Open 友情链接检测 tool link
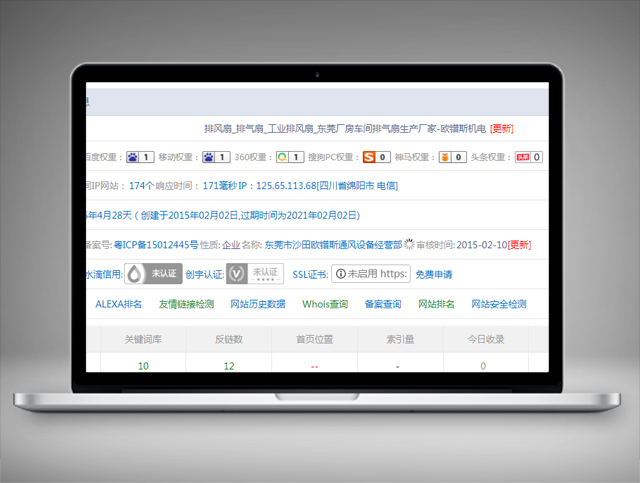Image resolution: width=640 pixels, height=483 pixels. coord(187,304)
